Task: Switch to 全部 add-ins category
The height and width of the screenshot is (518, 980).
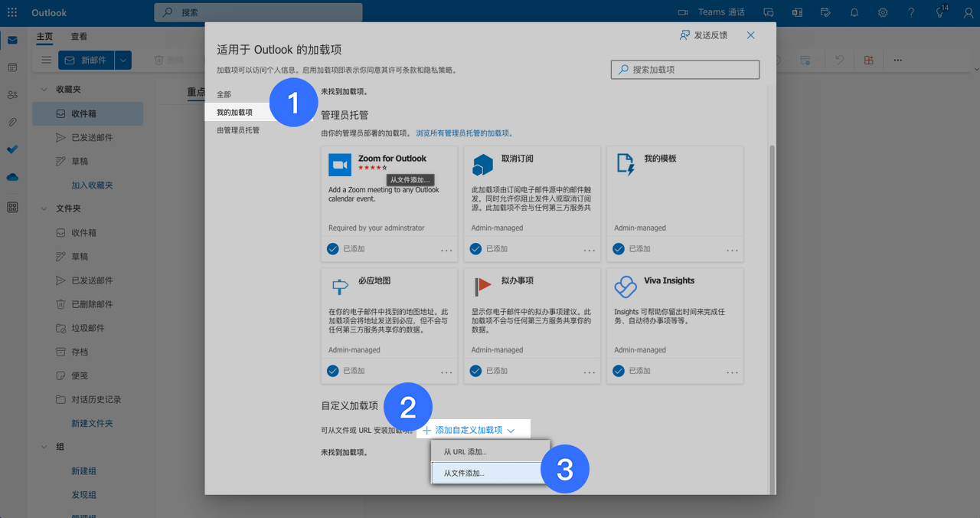Action: coord(224,94)
